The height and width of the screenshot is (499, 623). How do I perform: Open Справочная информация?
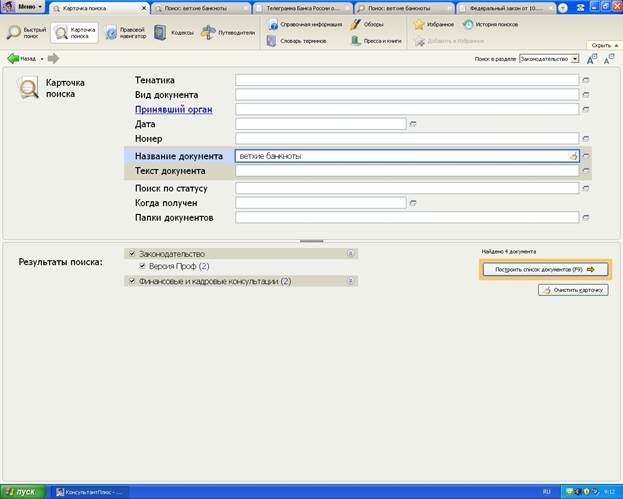click(x=305, y=24)
